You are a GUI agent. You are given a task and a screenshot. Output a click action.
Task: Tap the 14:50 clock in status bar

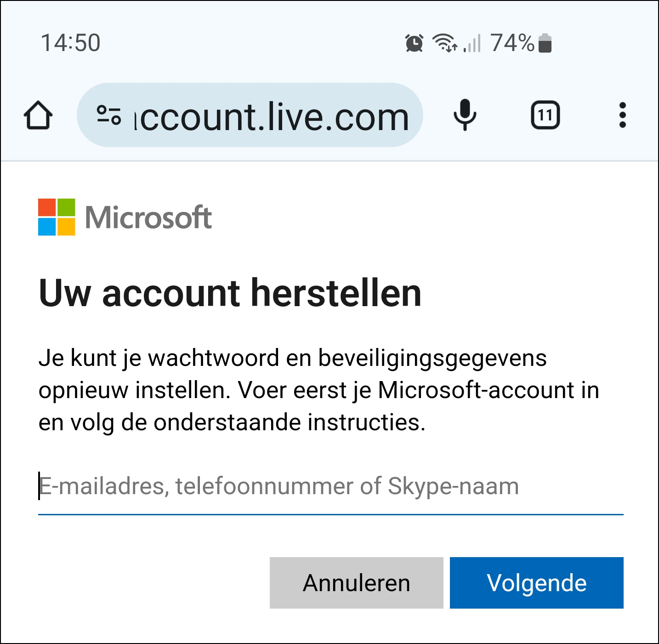pyautogui.click(x=70, y=43)
